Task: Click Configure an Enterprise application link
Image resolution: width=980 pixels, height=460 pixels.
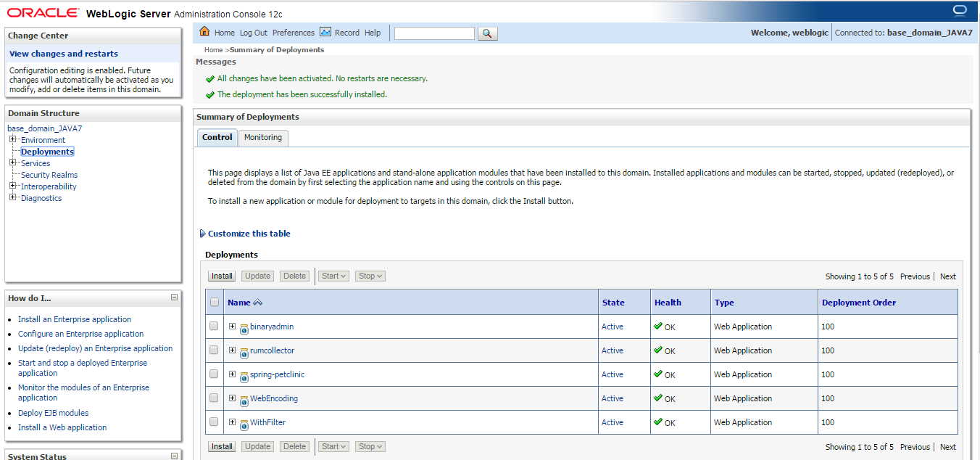Action: click(x=81, y=334)
